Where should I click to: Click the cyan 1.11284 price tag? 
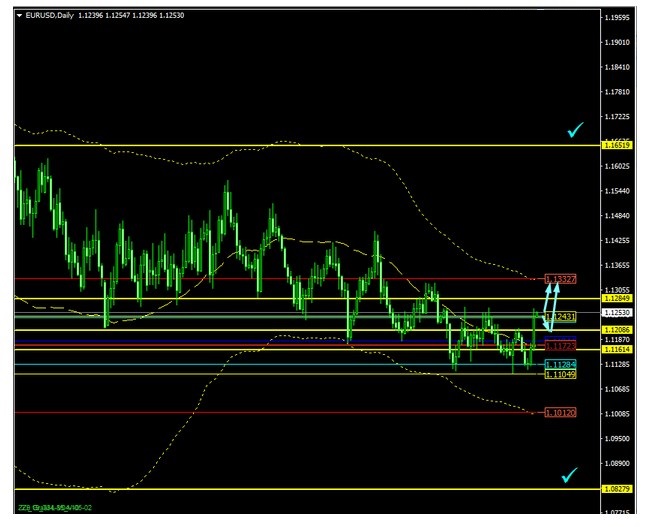(x=561, y=365)
